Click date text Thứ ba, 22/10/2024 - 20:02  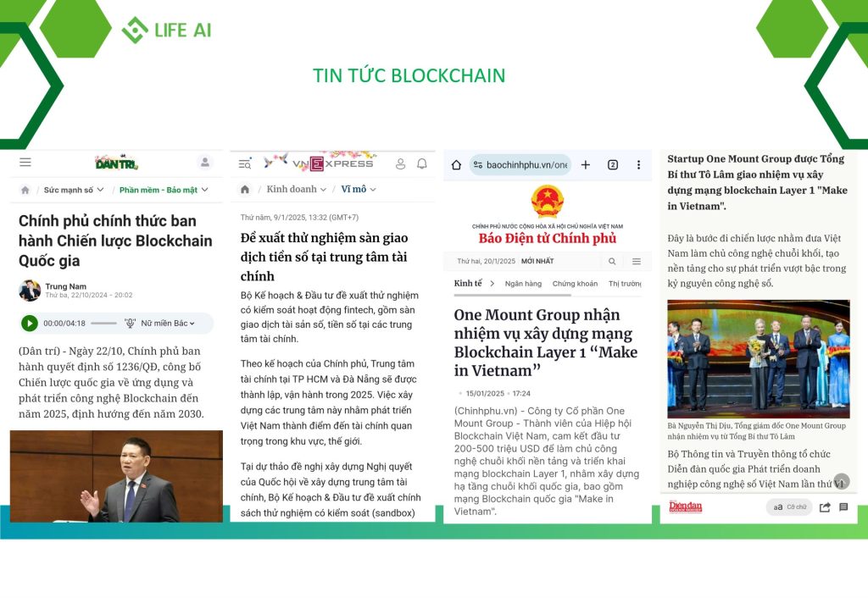88,296
